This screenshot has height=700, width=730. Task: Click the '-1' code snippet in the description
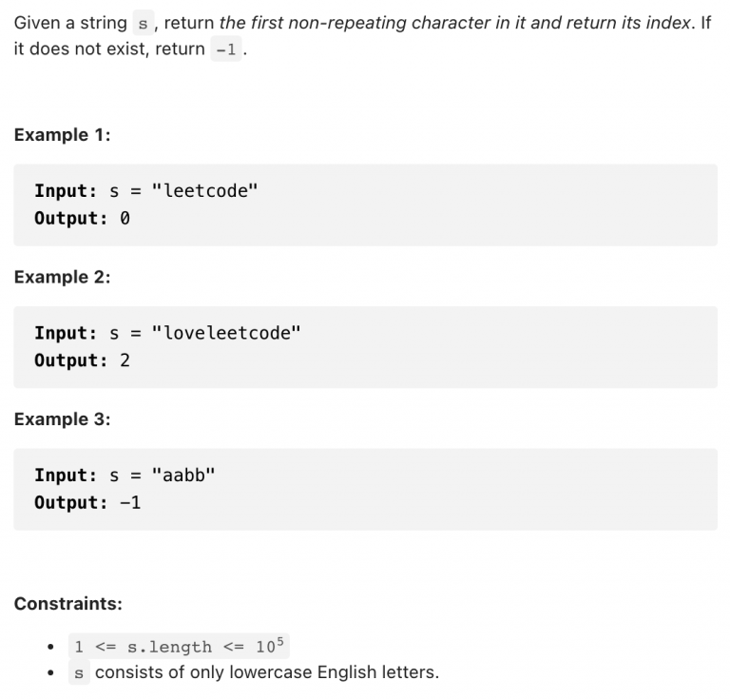click(226, 49)
